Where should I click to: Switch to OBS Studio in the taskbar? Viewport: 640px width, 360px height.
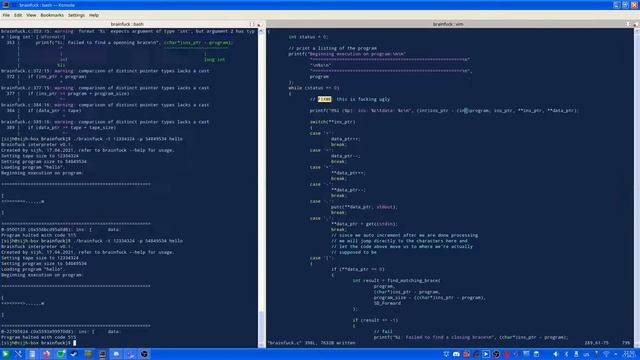point(144,354)
